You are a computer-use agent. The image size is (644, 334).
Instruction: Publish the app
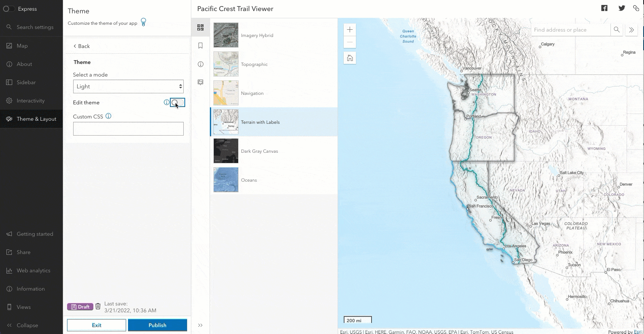(157, 325)
